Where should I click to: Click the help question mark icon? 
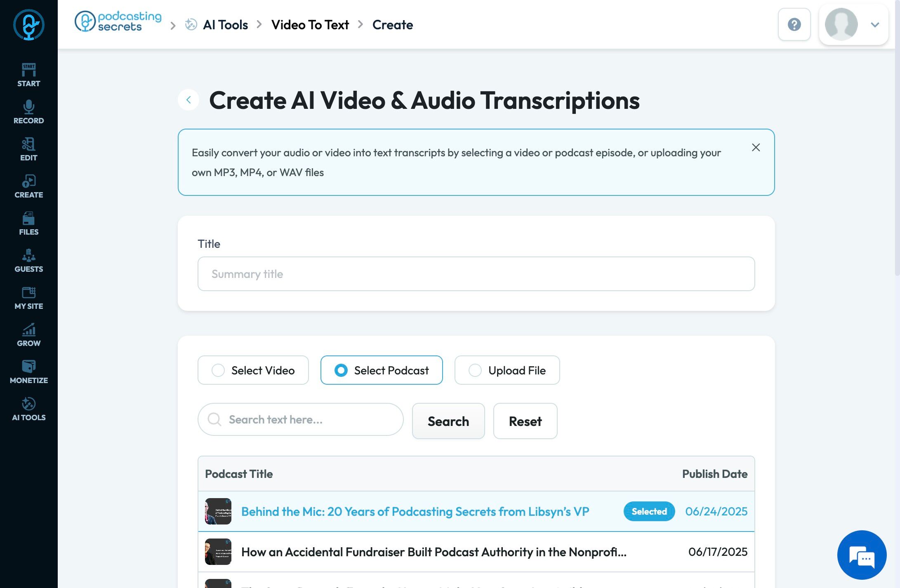794,24
